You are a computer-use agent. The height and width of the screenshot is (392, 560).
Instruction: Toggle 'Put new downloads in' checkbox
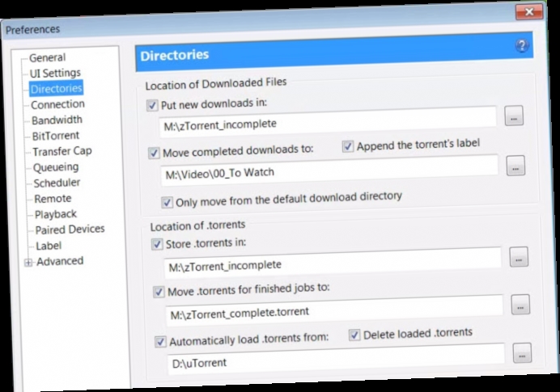[152, 106]
